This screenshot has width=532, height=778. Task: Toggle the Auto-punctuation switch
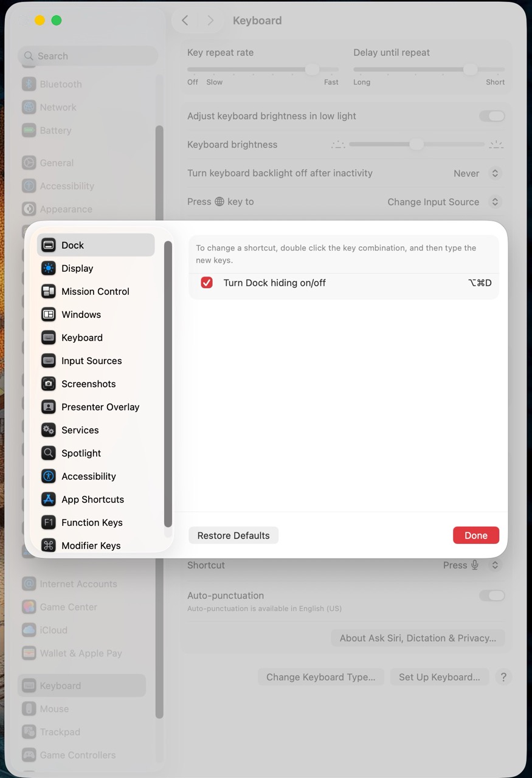492,596
